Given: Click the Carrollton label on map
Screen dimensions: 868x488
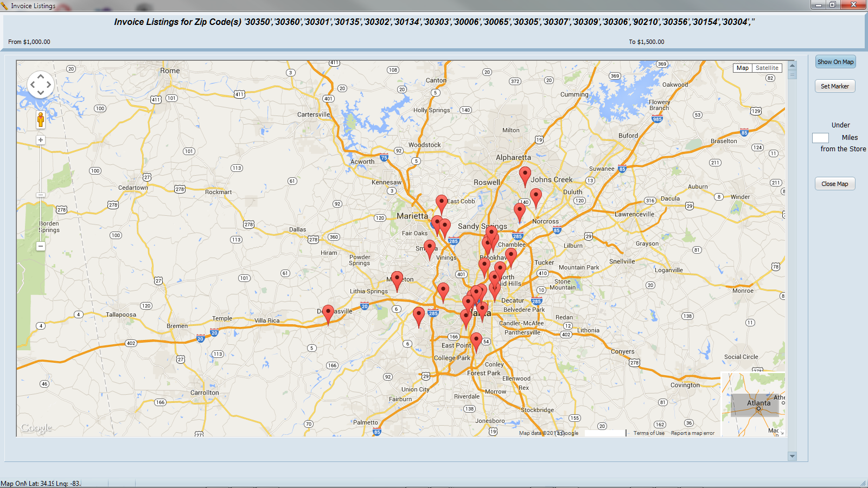Looking at the screenshot, I should (x=205, y=393).
